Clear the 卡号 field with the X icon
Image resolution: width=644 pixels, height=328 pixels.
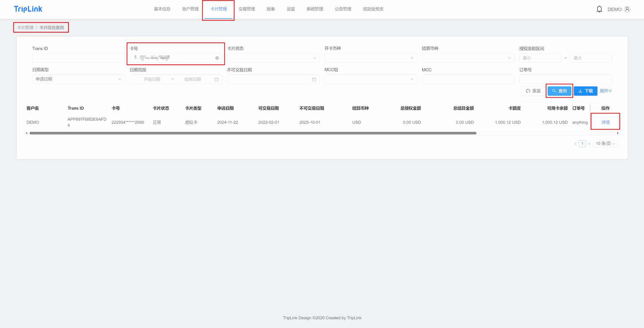point(217,58)
